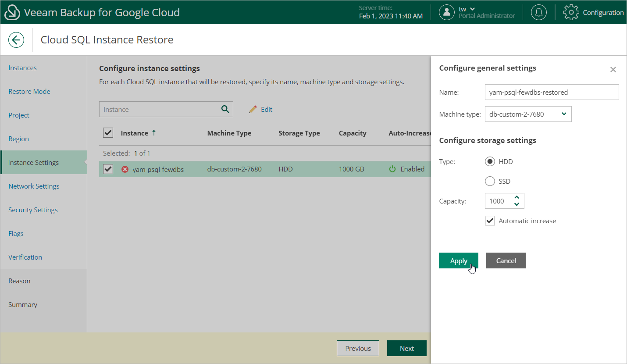Click the Portal Administrator role text
Screen dimensions: 627x364
tap(487, 16)
